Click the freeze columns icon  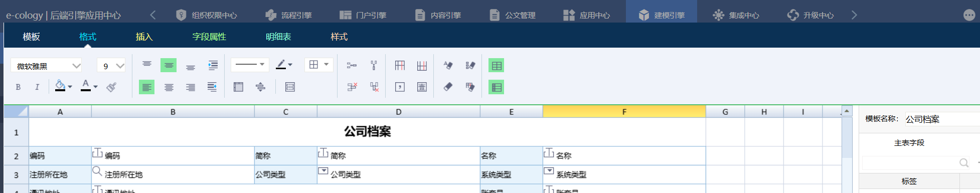click(400, 65)
